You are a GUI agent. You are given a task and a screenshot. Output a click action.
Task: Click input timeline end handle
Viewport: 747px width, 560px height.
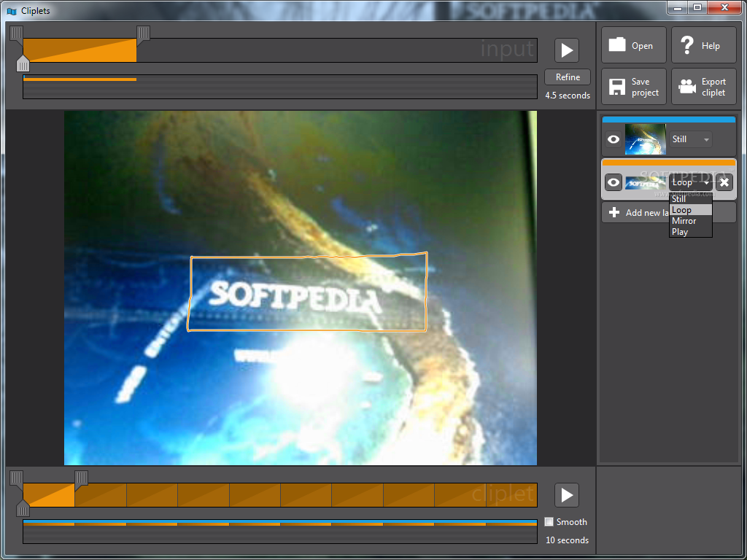coord(144,34)
